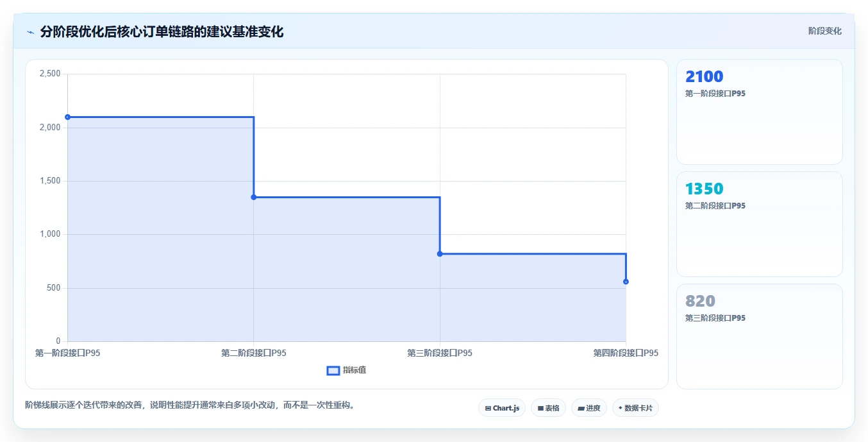The height and width of the screenshot is (442, 868).
Task: Click the data point at 第二阶段接口P95
Action: 254,197
